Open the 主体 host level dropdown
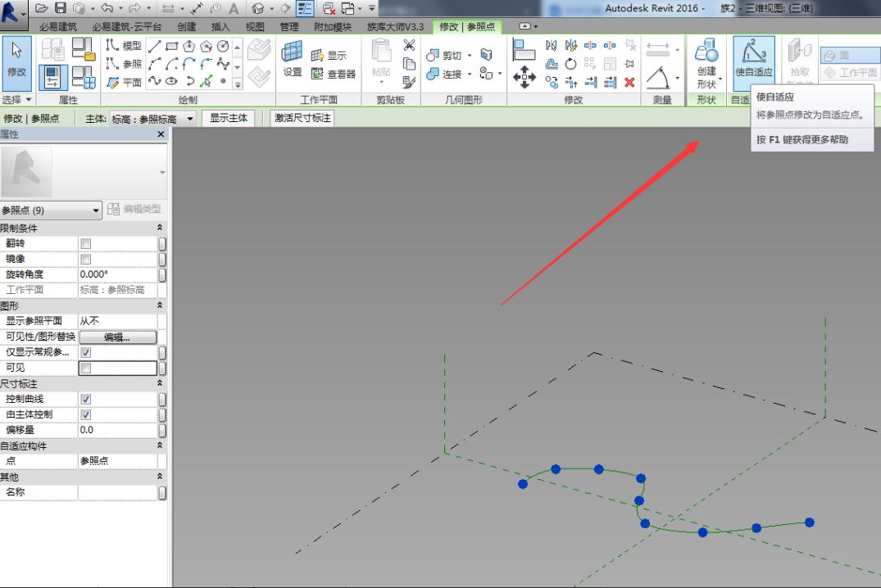Image resolution: width=881 pixels, height=588 pixels. tap(190, 119)
